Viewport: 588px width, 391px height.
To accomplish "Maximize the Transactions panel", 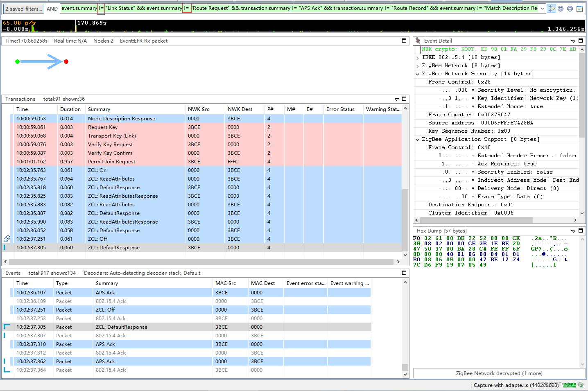I will coord(404,99).
